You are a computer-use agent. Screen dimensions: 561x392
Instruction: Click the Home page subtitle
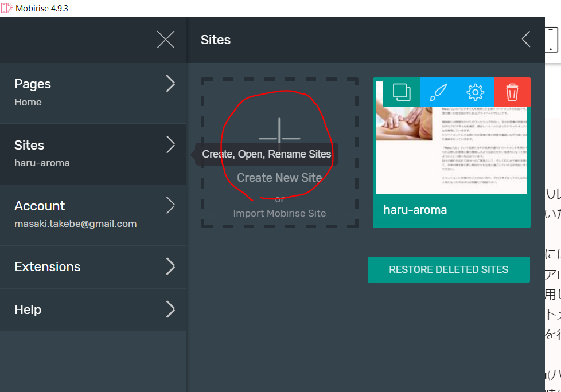[x=28, y=102]
